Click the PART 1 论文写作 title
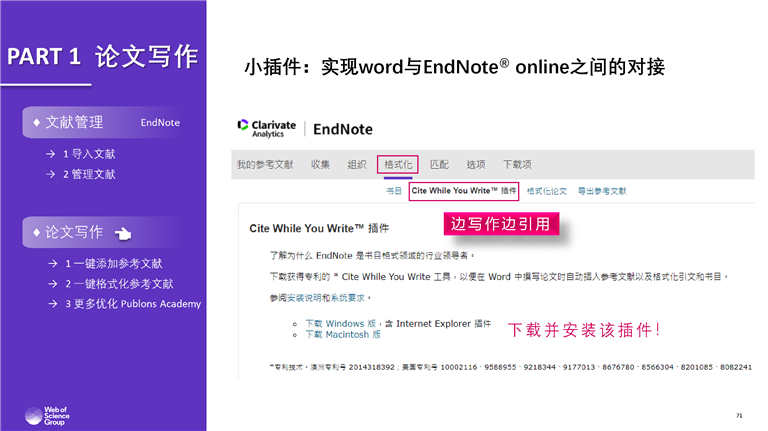Viewport: 768px width, 431px height. coord(102,56)
